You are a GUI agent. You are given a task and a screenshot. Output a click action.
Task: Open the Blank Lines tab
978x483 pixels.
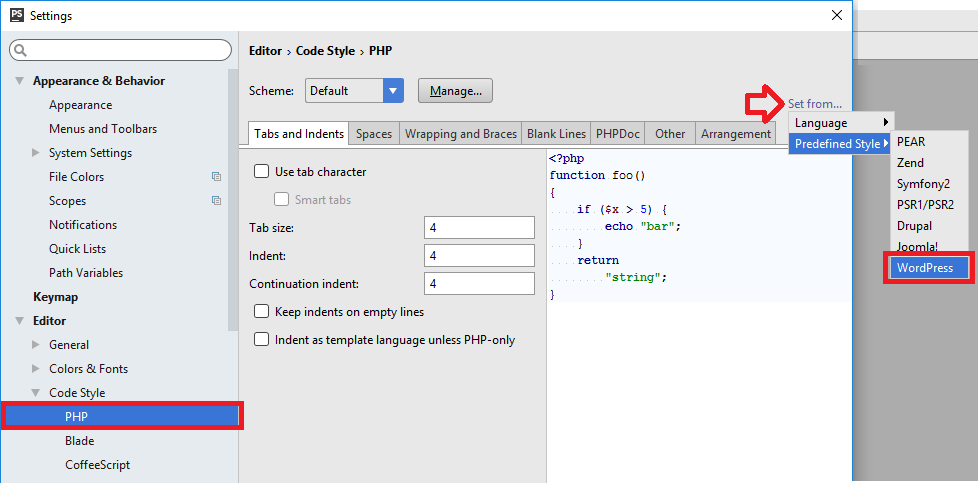pos(556,134)
